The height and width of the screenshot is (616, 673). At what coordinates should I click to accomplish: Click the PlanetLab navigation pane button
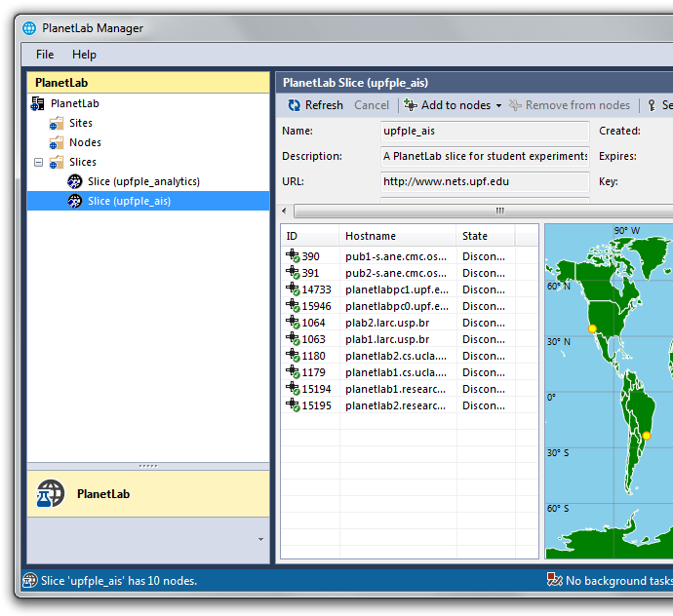[x=148, y=494]
